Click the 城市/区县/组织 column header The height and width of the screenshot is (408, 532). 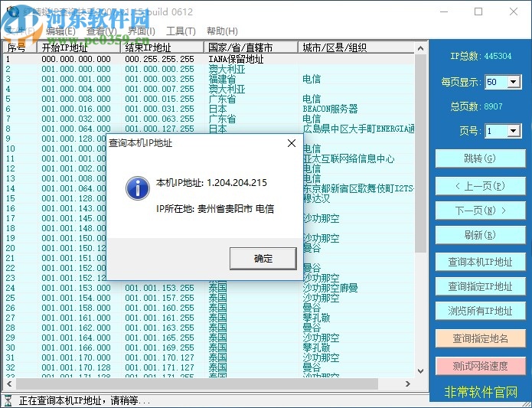pos(356,47)
